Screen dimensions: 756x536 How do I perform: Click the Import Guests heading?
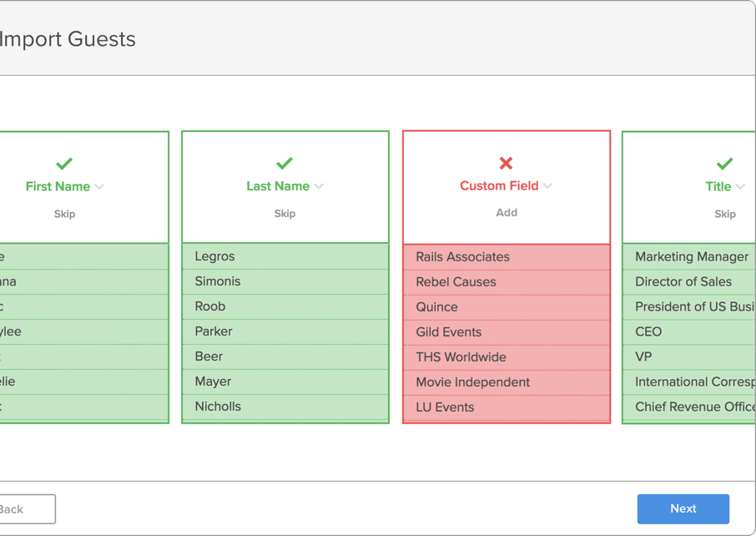tap(67, 39)
